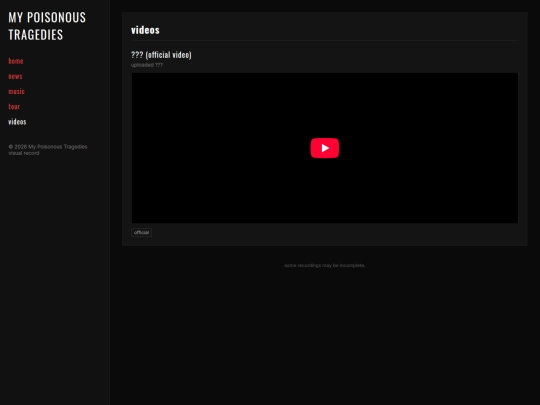Go to the news page
This screenshot has height=405, width=540.
tap(15, 76)
